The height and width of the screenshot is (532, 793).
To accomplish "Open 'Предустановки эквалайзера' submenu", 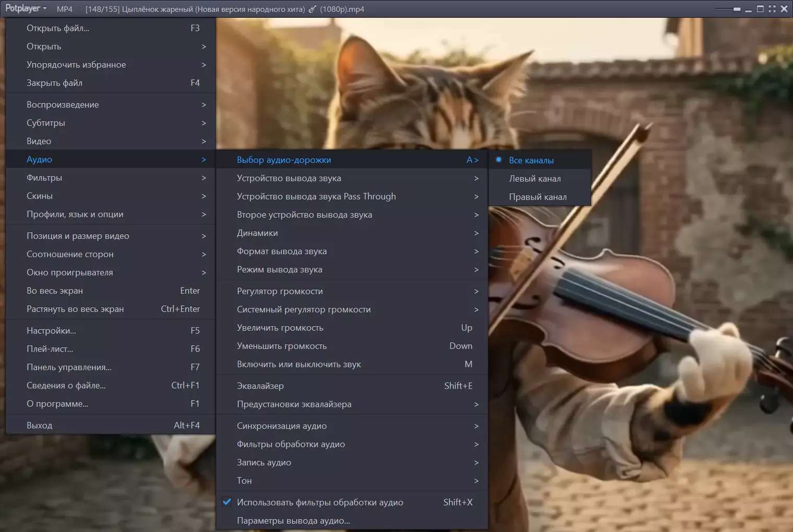I will pyautogui.click(x=352, y=404).
